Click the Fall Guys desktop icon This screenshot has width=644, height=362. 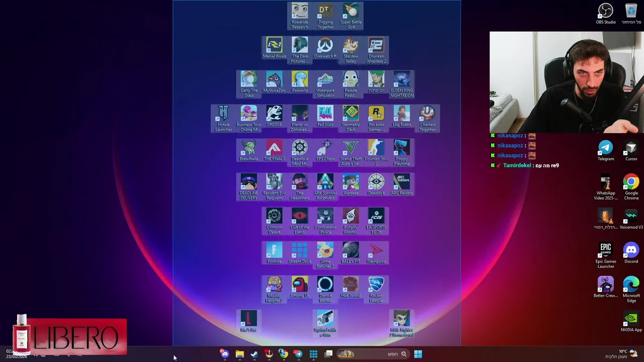(326, 117)
